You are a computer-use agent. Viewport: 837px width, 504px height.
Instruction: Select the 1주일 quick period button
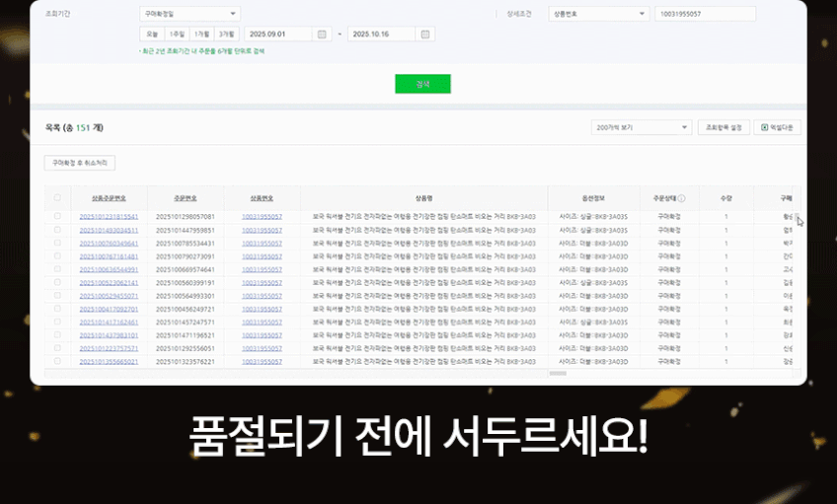tap(177, 35)
